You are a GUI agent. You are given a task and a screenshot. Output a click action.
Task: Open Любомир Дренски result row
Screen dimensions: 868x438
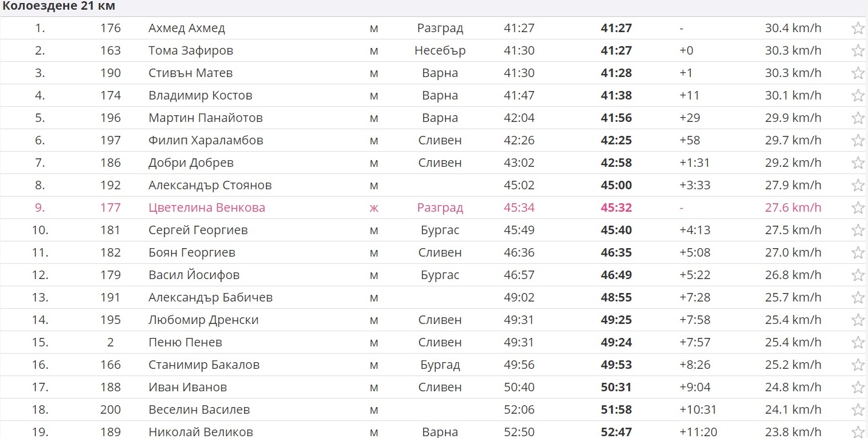[203, 320]
